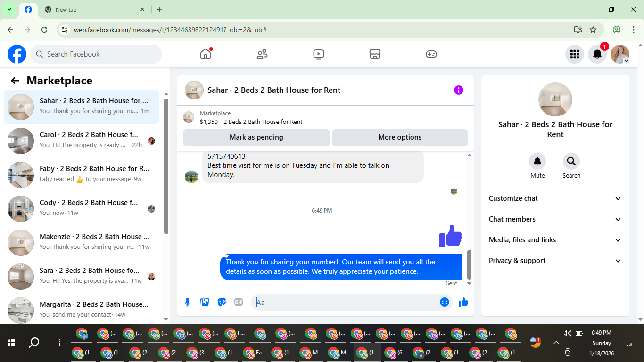The height and width of the screenshot is (362, 644).
Task: Go to the Home feed icon
Action: tap(206, 54)
